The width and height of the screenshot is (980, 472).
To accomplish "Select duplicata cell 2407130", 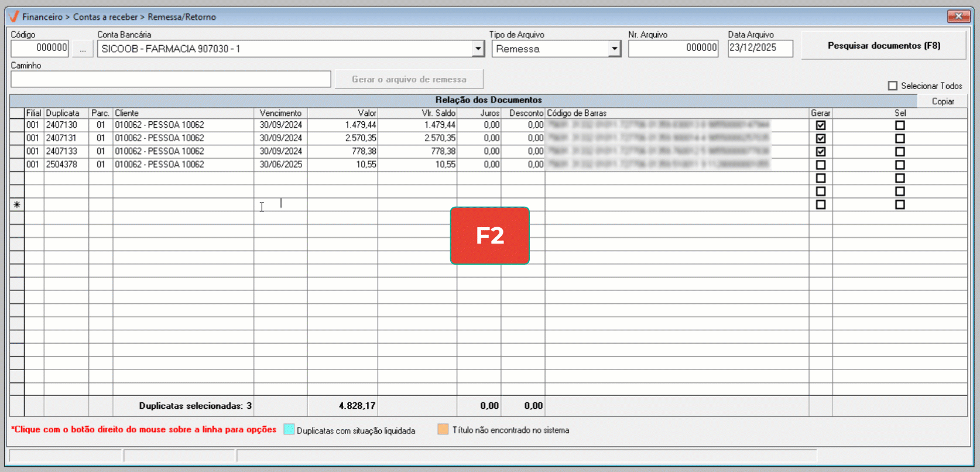I will (x=66, y=125).
